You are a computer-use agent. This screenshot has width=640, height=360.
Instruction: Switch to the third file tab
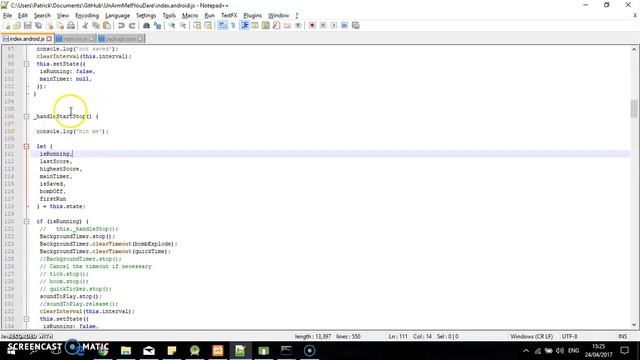(x=121, y=39)
